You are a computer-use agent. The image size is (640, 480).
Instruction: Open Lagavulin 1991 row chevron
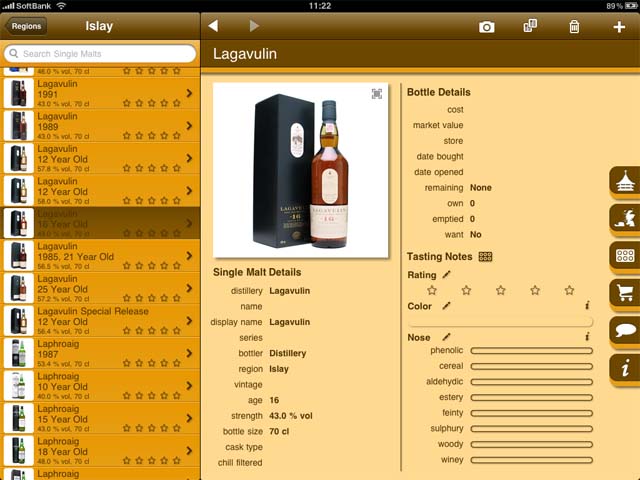coord(189,93)
